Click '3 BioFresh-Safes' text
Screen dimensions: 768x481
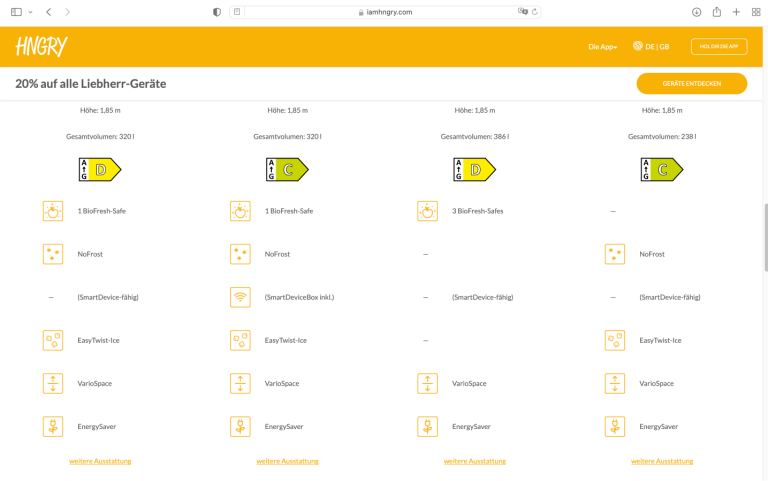coord(478,211)
